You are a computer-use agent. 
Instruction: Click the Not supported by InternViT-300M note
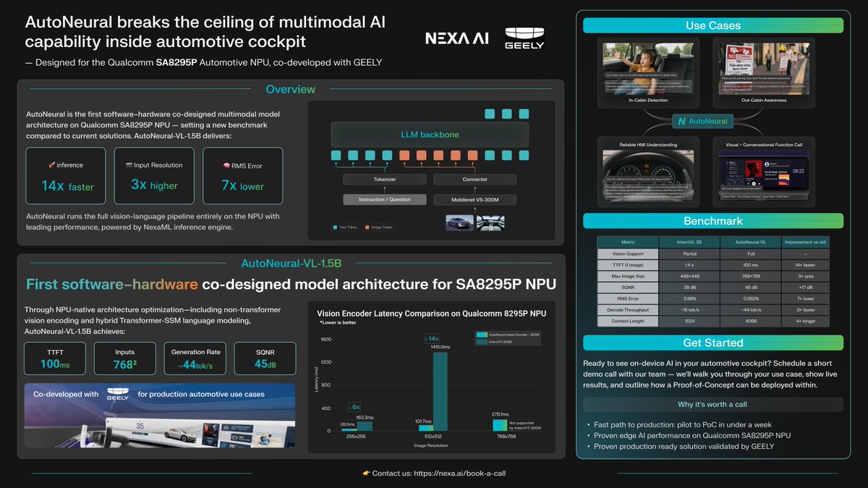click(x=524, y=426)
